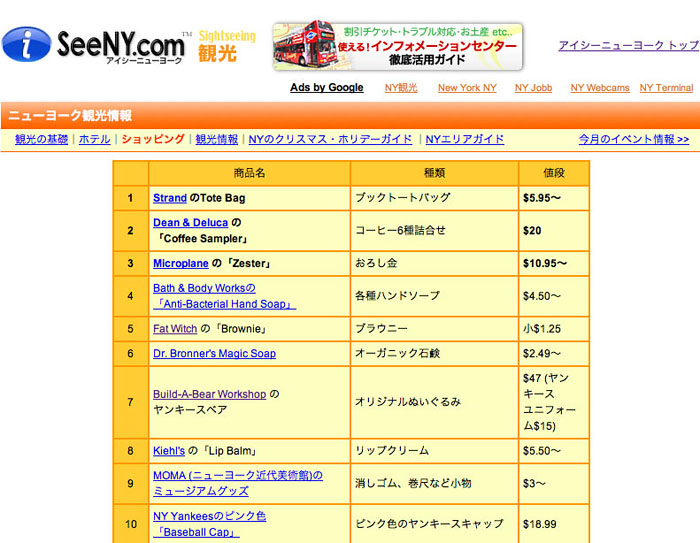Select the ブラウニー cell

pyautogui.click(x=434, y=329)
